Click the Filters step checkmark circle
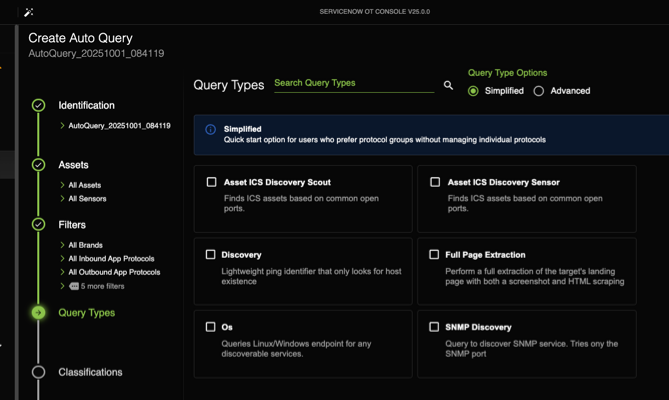The height and width of the screenshot is (400, 669). click(x=38, y=225)
